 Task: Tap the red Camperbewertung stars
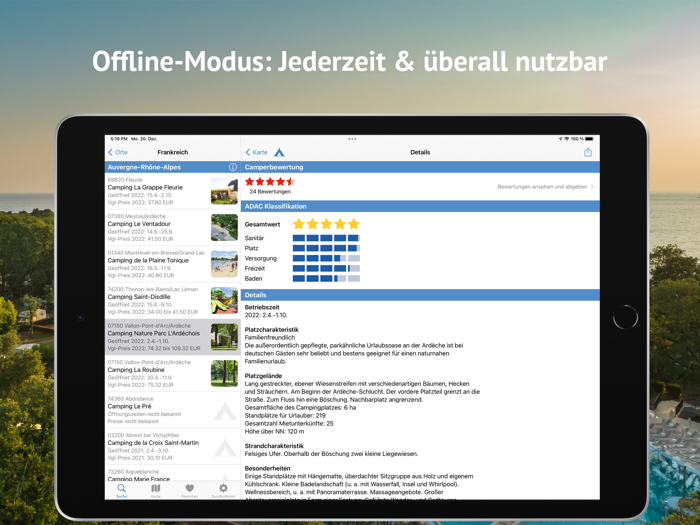point(270,181)
